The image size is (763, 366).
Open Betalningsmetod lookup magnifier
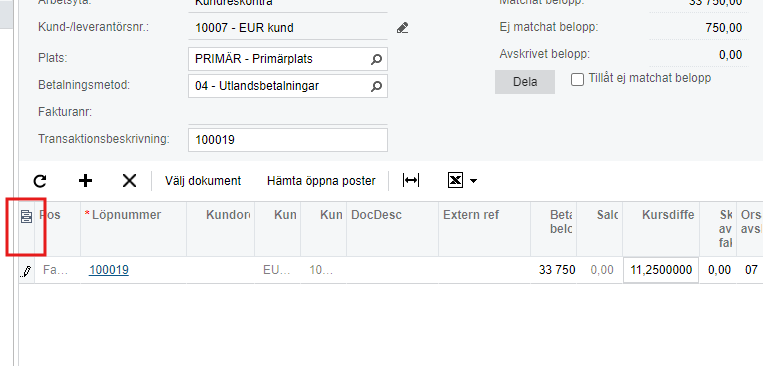(377, 87)
